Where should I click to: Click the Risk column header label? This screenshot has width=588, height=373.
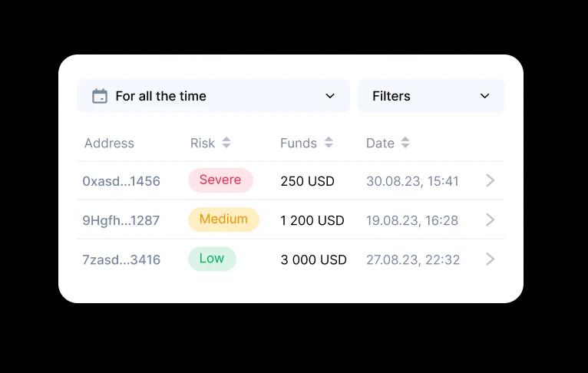203,144
